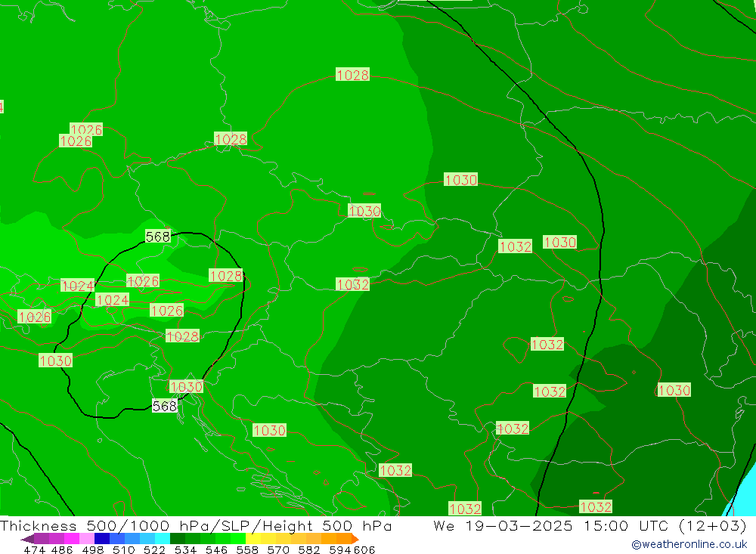
Task: Click the legend value '534'
Action: [x=185, y=549]
